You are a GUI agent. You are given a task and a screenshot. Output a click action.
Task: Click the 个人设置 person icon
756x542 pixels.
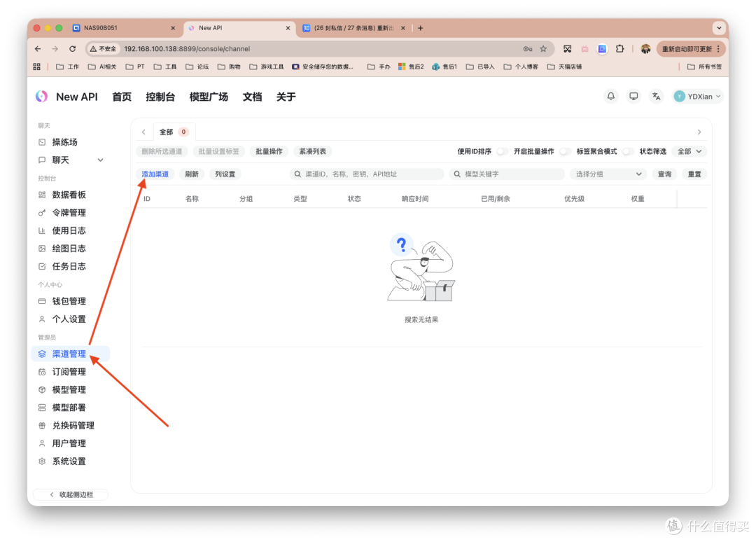click(42, 319)
